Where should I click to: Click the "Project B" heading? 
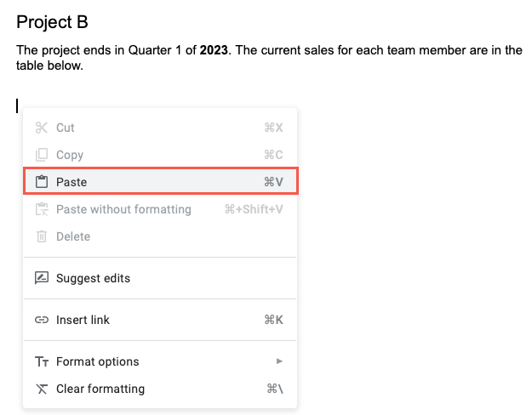52,22
